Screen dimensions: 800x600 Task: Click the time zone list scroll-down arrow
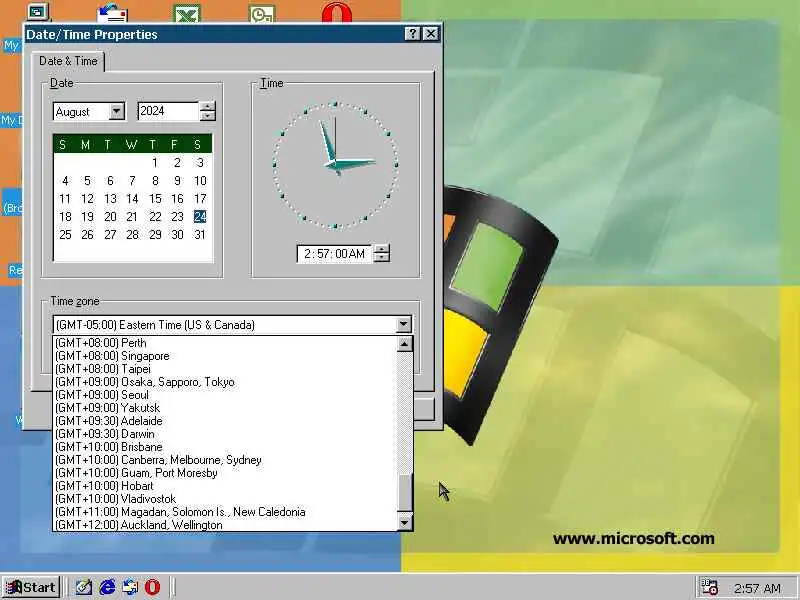(x=405, y=522)
